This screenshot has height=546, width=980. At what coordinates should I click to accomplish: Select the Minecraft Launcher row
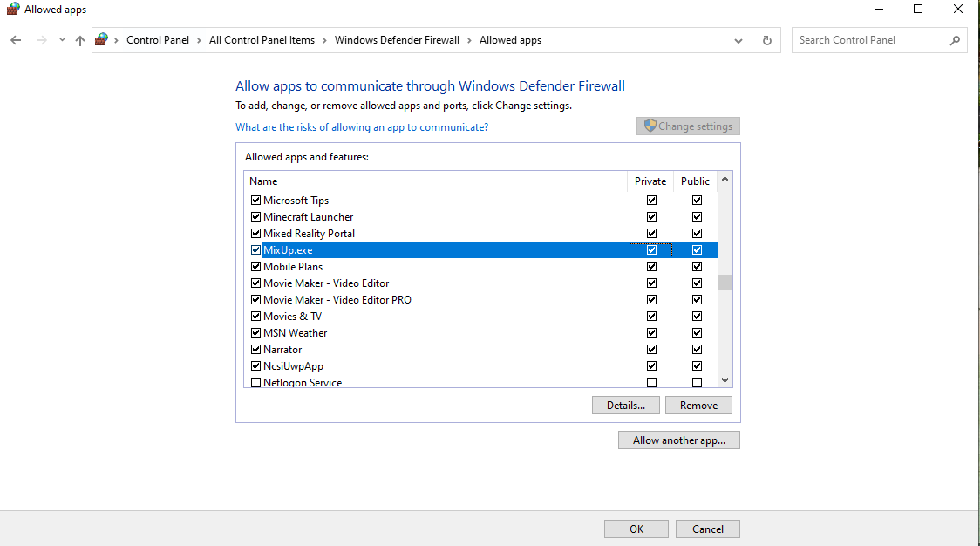click(480, 217)
